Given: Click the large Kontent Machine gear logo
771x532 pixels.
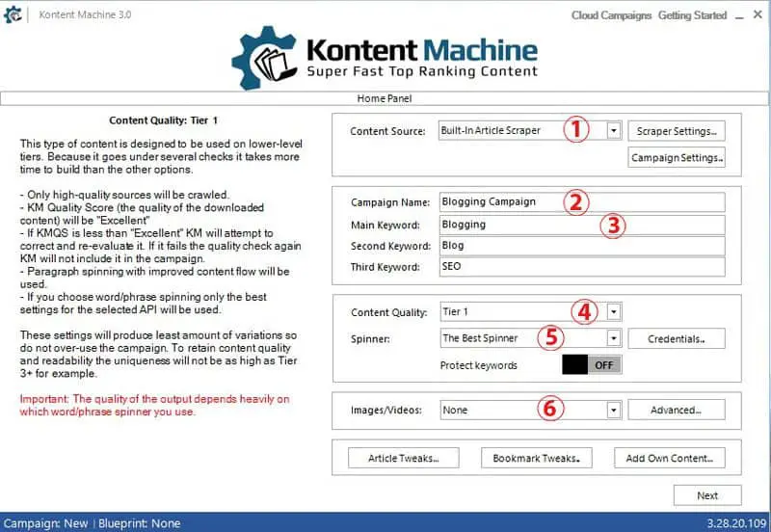Looking at the screenshot, I should pos(263,59).
